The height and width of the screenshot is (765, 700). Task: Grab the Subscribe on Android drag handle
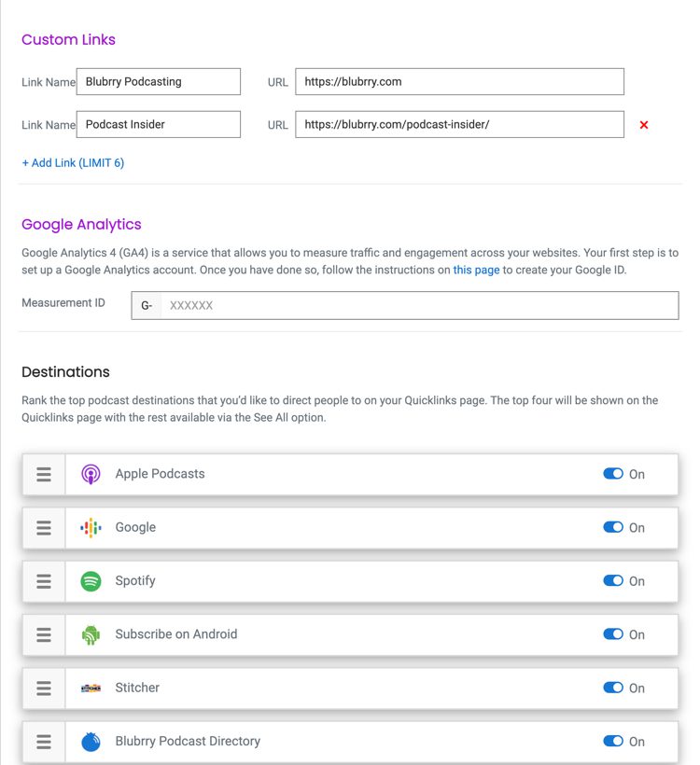(44, 634)
